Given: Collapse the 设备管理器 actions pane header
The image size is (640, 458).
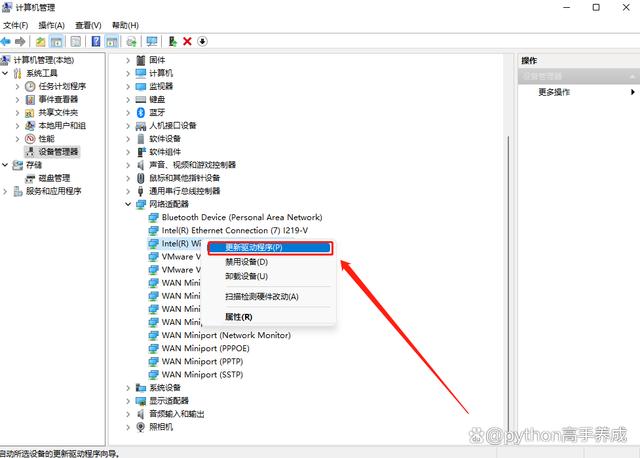Looking at the screenshot, I should [x=632, y=76].
